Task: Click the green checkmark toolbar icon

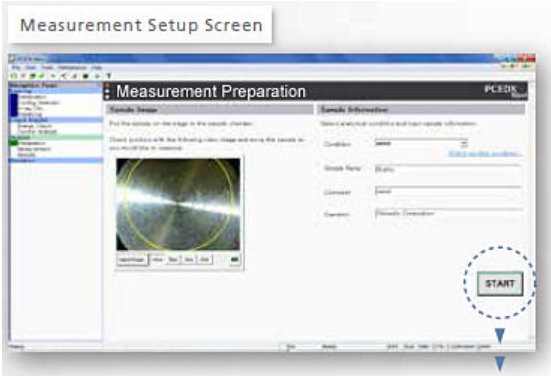Action: click(42, 76)
